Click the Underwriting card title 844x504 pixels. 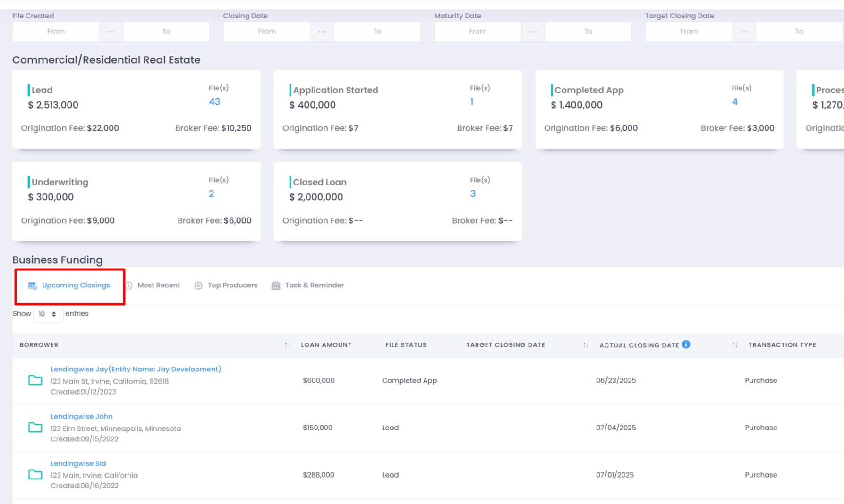point(60,182)
